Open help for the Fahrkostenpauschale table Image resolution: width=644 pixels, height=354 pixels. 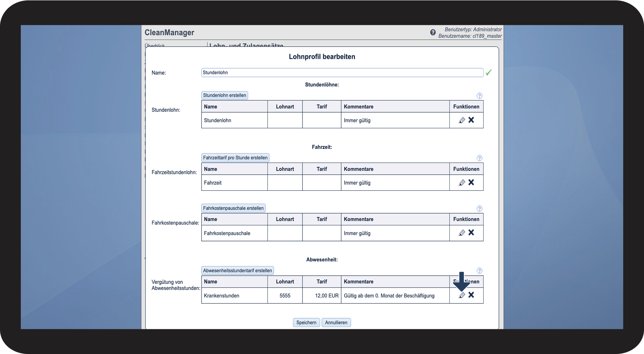click(480, 209)
